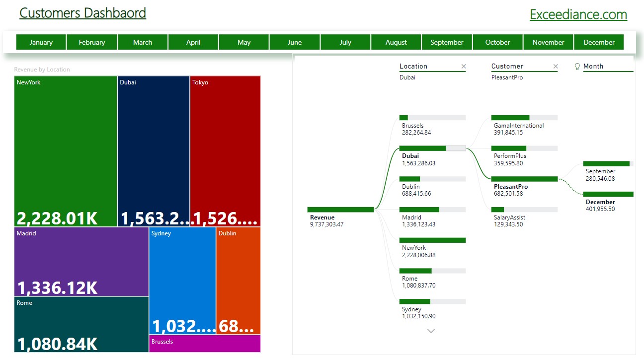Select the Brussels tile in the treemap
The width and height of the screenshot is (644, 359).
[205, 344]
